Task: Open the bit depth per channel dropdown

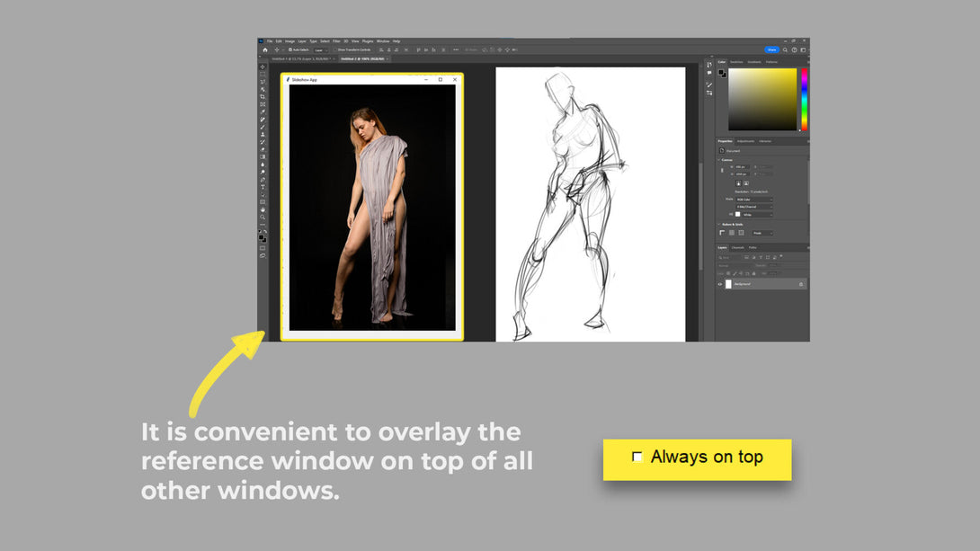Action: (x=754, y=207)
